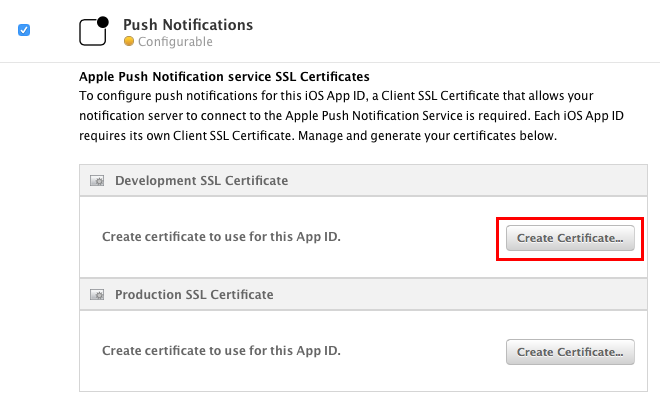Image resolution: width=660 pixels, height=405 pixels.
Task: Click 'Each iOS App ID' in the description
Action: 579,116
